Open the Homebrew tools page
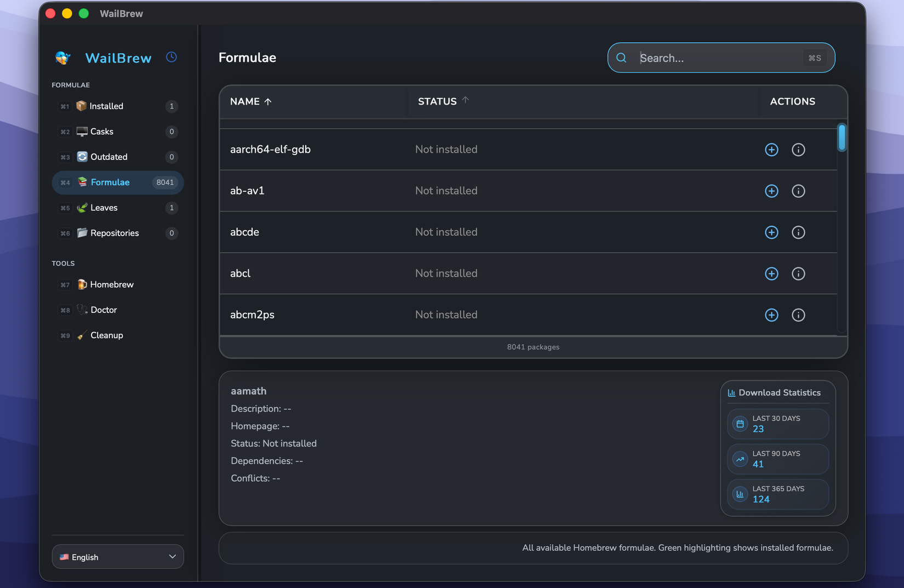 pyautogui.click(x=112, y=284)
